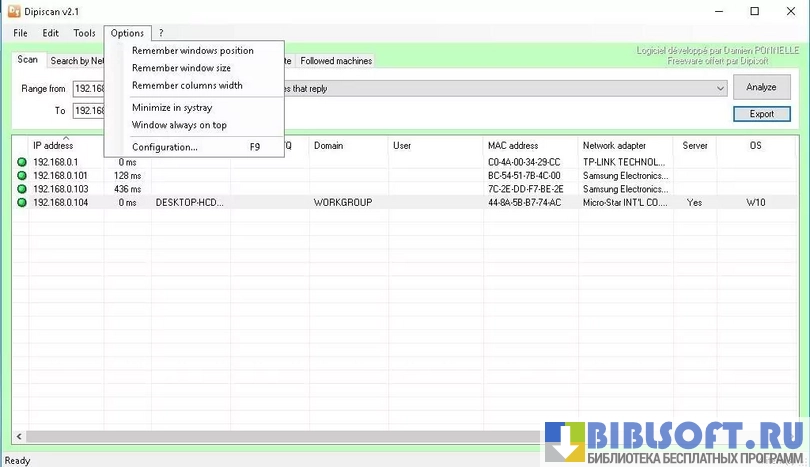
Task: Click green status icon for 192.168.0.103
Action: coord(21,189)
